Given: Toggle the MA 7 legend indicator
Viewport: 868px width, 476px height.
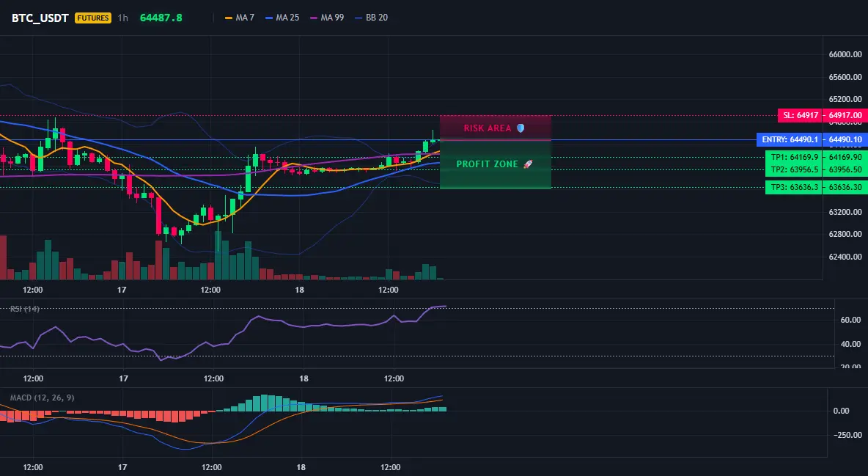Looking at the screenshot, I should tap(240, 18).
